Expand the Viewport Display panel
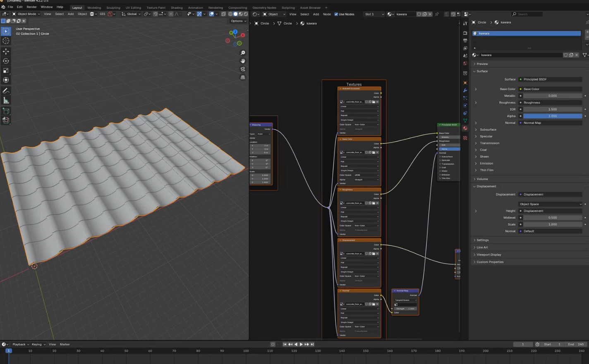Image resolution: width=589 pixels, height=364 pixels. click(488, 255)
